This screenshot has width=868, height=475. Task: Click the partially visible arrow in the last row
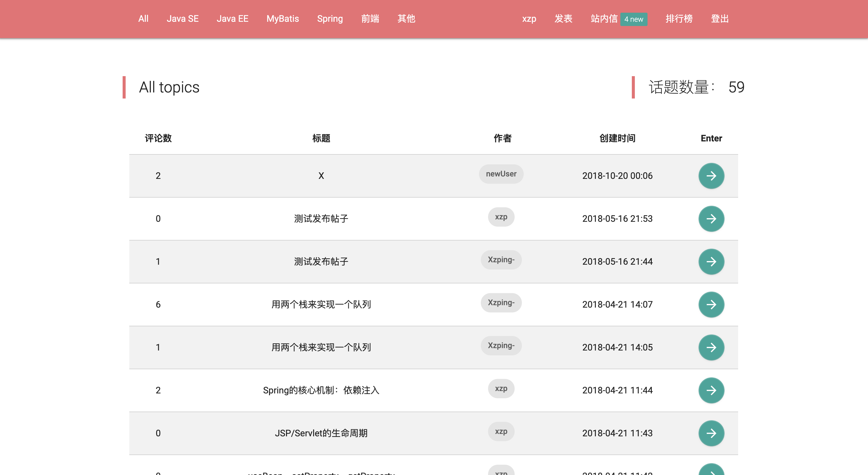[x=711, y=470]
